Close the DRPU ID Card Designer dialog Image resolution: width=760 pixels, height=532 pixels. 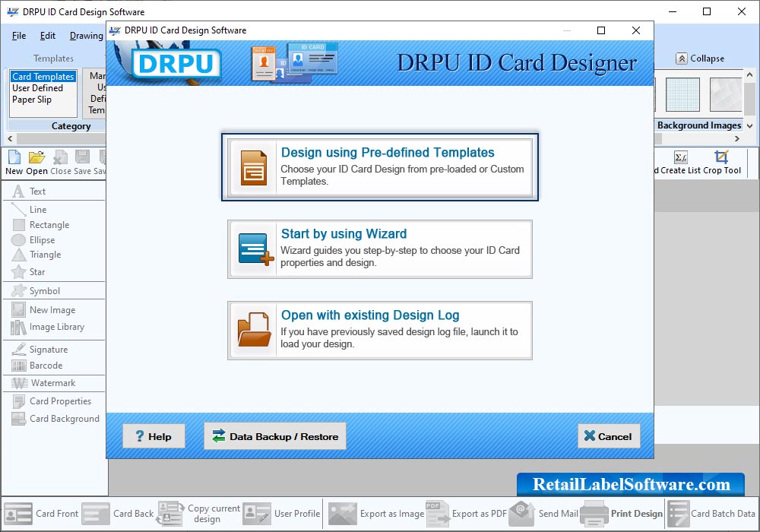[x=636, y=30]
